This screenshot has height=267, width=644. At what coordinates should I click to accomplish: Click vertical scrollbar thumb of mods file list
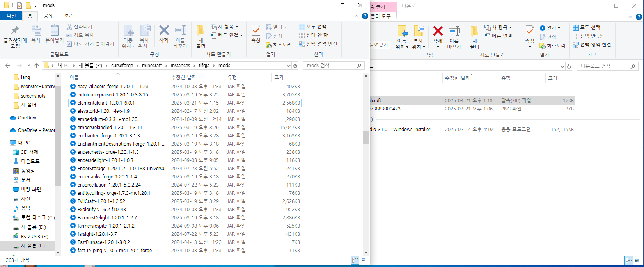click(x=365, y=138)
